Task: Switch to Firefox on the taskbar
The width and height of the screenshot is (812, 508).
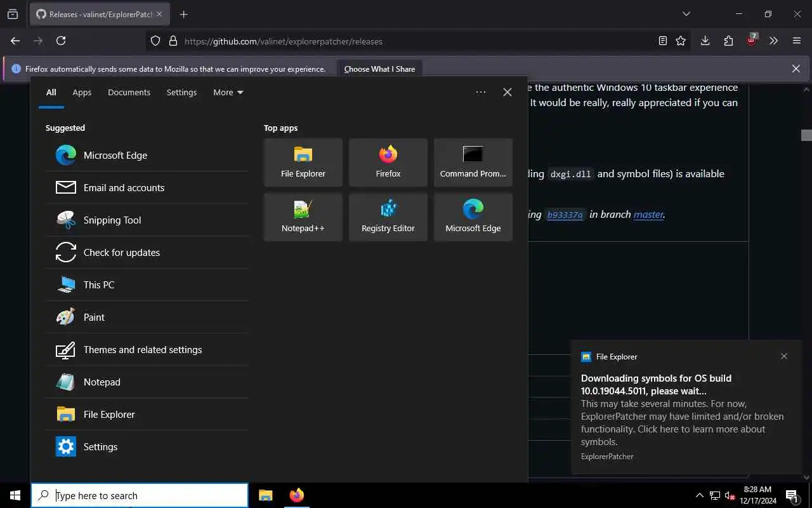Action: tap(296, 495)
